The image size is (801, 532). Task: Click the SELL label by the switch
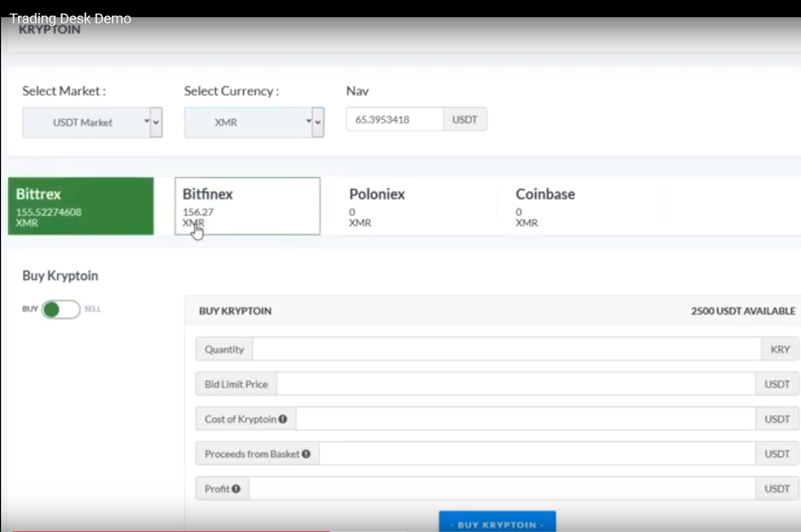92,309
